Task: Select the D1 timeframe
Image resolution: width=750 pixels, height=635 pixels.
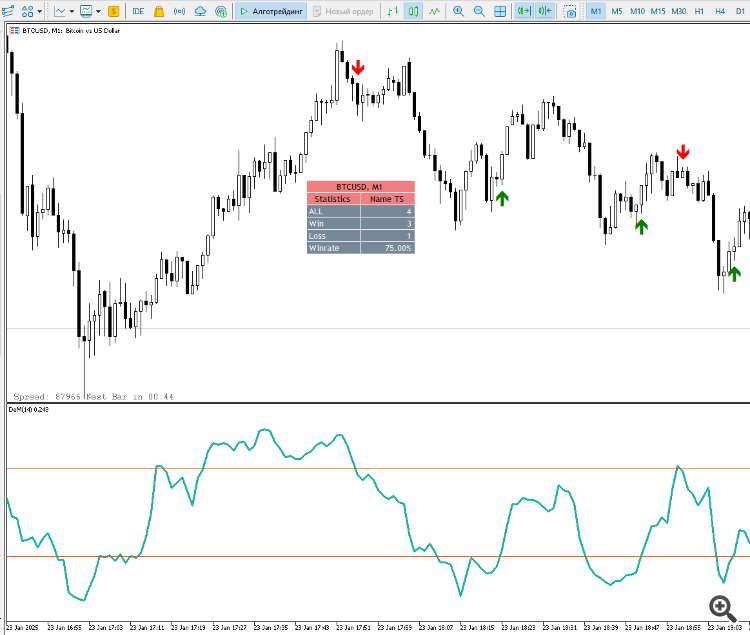Action: click(x=740, y=11)
